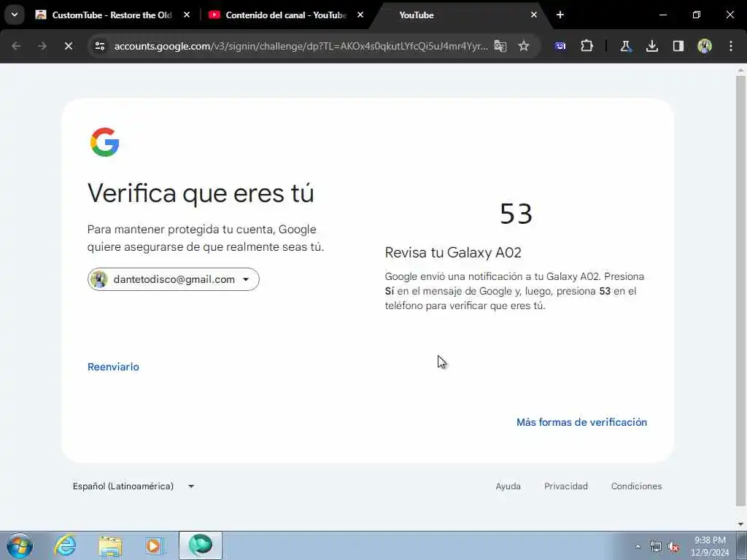The height and width of the screenshot is (560, 747).
Task: Open Chrome profile avatar
Action: [x=705, y=46]
